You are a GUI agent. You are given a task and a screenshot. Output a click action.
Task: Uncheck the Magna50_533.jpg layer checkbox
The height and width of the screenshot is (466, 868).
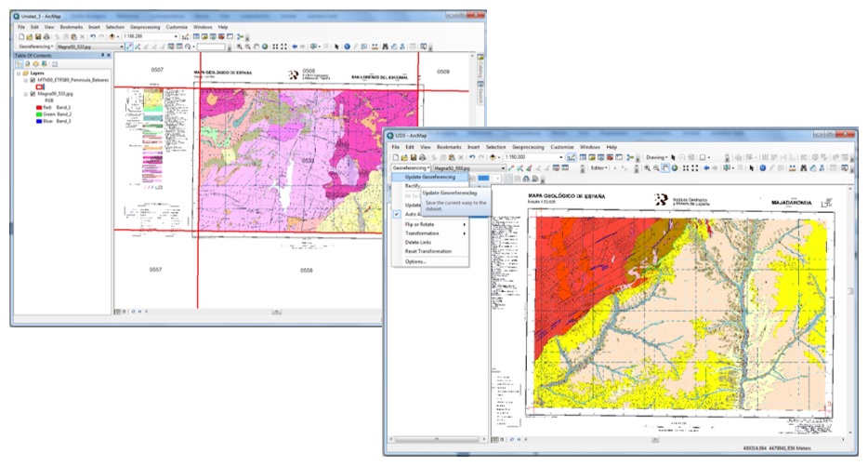(33, 94)
